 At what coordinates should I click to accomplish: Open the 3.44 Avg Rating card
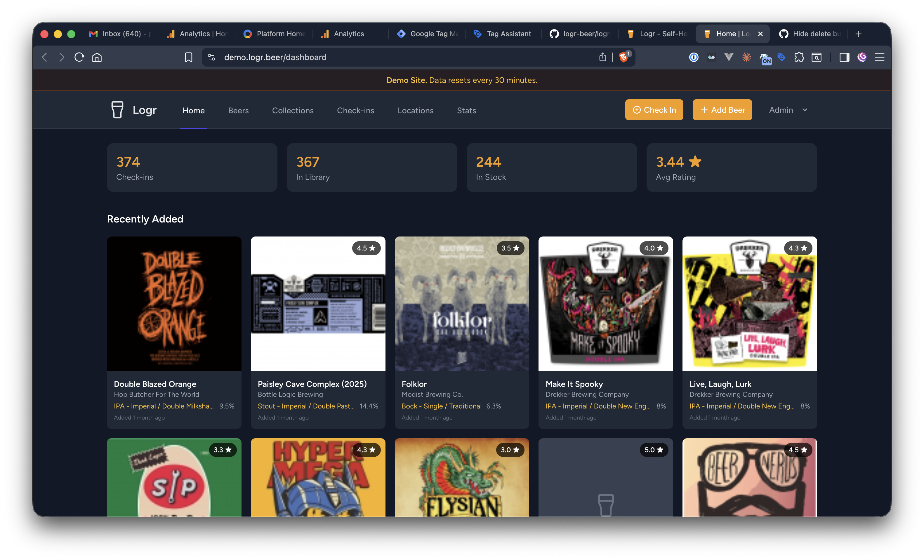732,168
